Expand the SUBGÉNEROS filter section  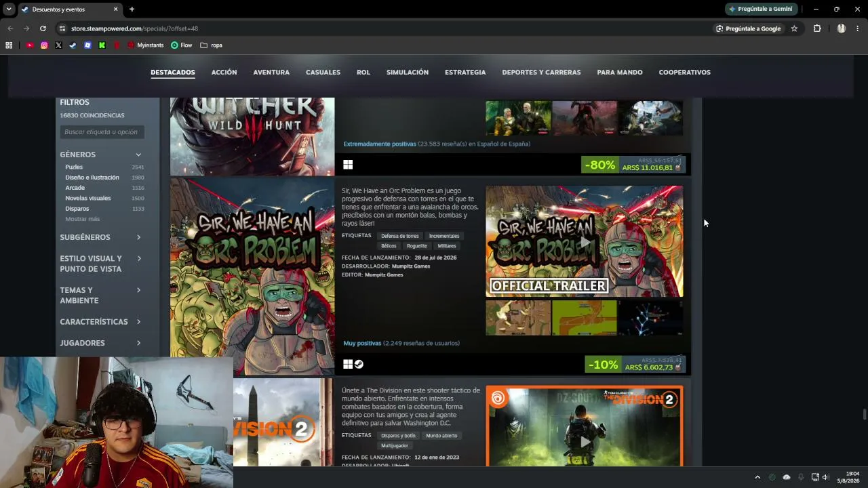click(x=138, y=237)
